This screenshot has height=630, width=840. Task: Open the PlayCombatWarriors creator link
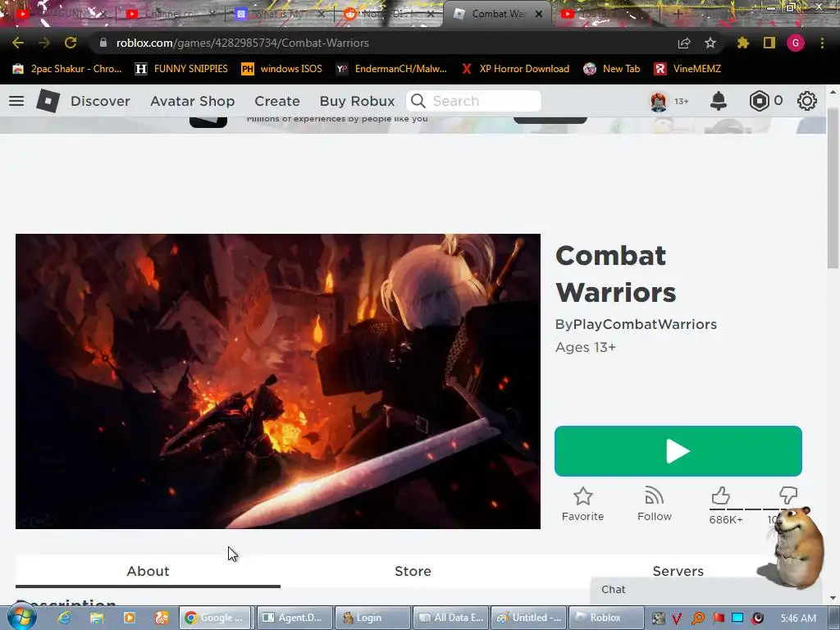tap(645, 324)
